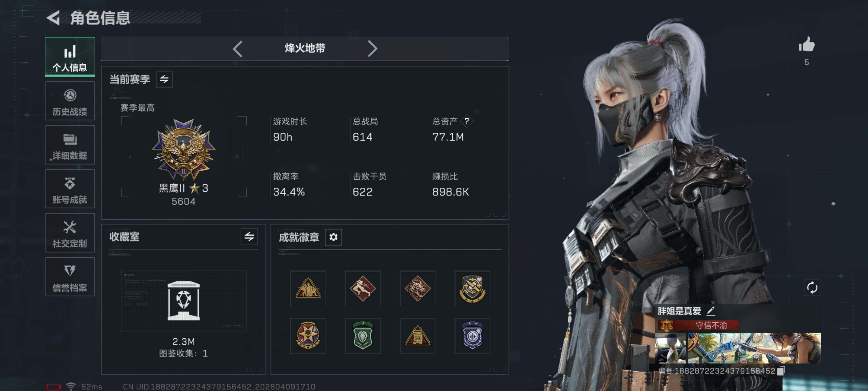Switch to previous game mode arrow

238,49
